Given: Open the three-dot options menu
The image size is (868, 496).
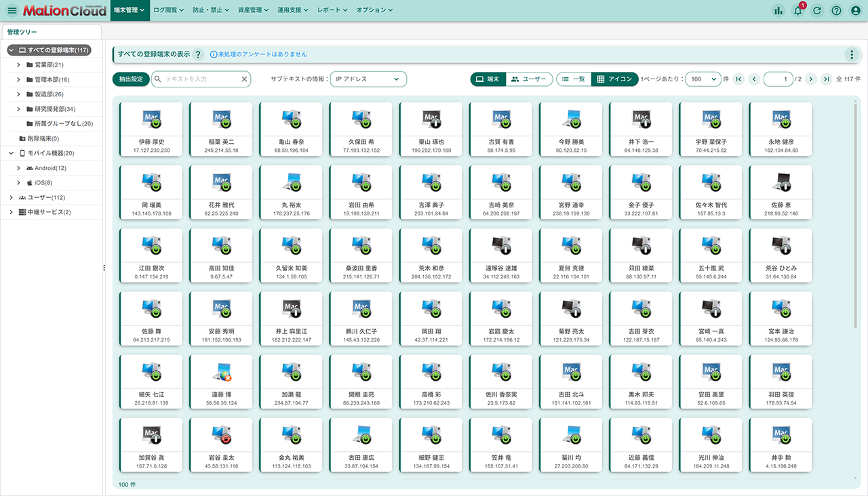Looking at the screenshot, I should coord(852,55).
